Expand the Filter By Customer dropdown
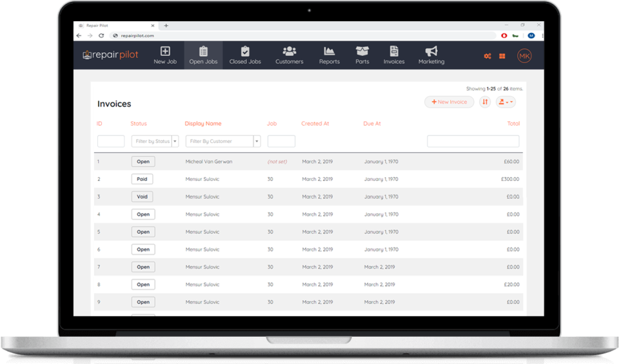Screen dimensions: 632x364 [x=257, y=141]
